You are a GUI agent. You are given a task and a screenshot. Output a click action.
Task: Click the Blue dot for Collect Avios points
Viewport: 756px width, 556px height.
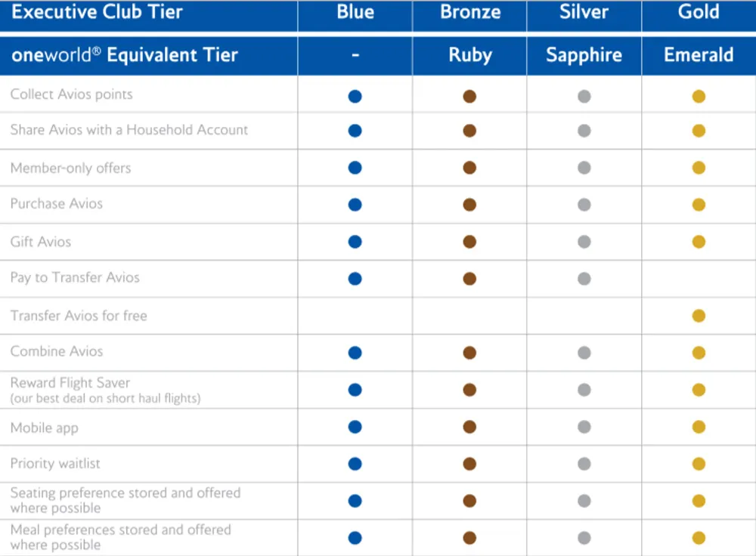pyautogui.click(x=355, y=97)
